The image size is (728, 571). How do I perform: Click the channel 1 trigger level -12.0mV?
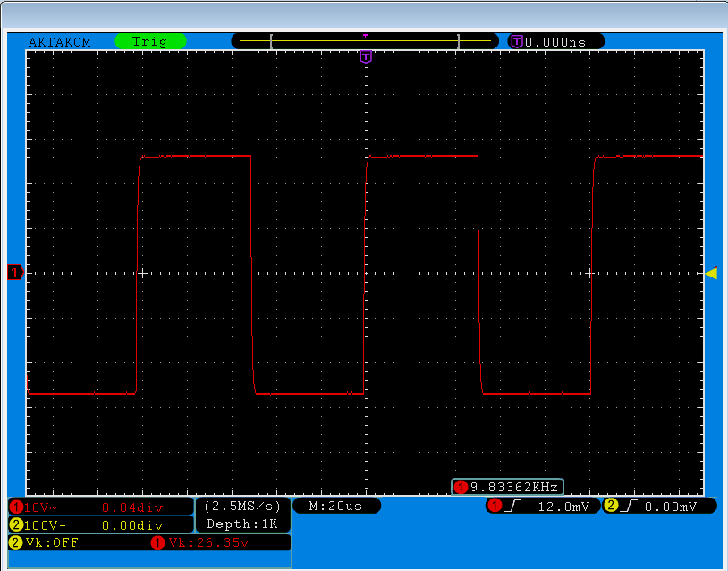559,507
